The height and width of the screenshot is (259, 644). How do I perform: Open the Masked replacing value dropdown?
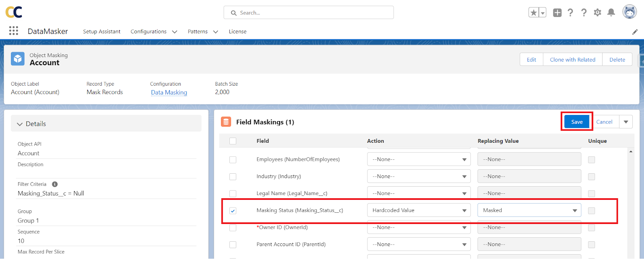coord(529,210)
